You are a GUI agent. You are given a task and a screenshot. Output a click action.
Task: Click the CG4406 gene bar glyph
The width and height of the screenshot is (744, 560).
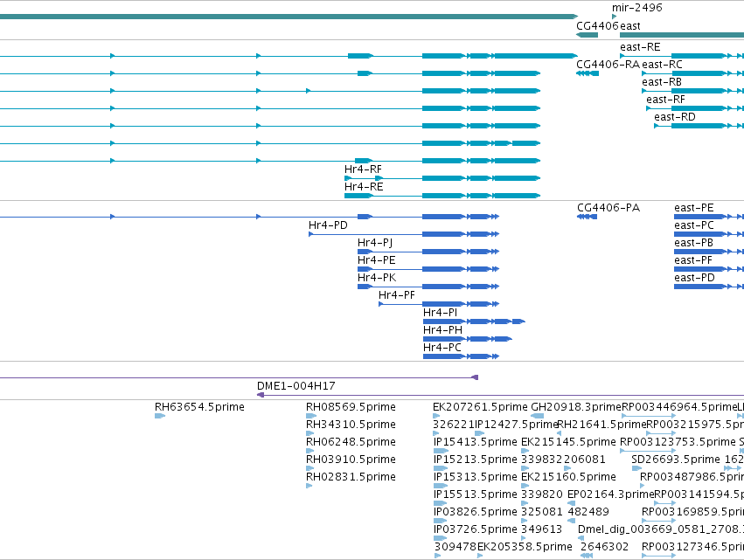tap(587, 35)
